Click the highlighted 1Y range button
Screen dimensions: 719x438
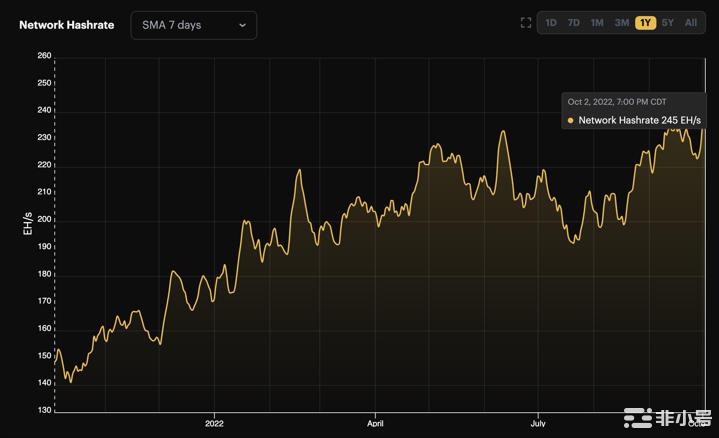[x=645, y=23]
